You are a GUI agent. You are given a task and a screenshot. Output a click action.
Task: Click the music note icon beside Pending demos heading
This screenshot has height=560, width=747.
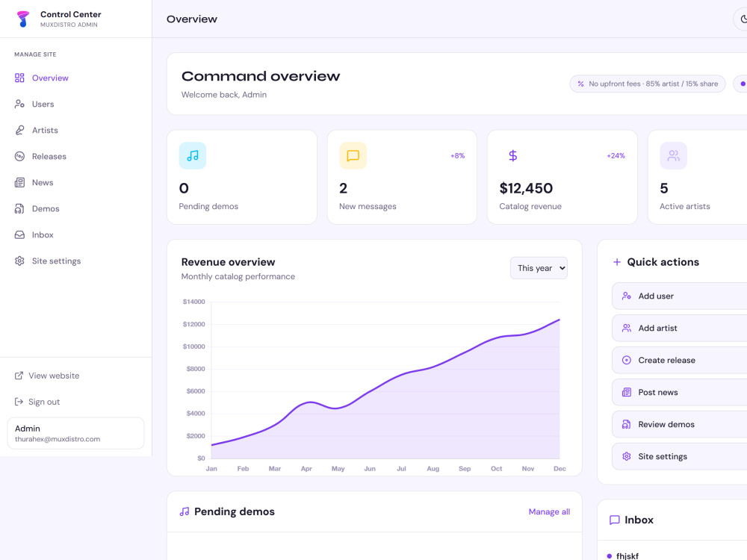(x=185, y=512)
